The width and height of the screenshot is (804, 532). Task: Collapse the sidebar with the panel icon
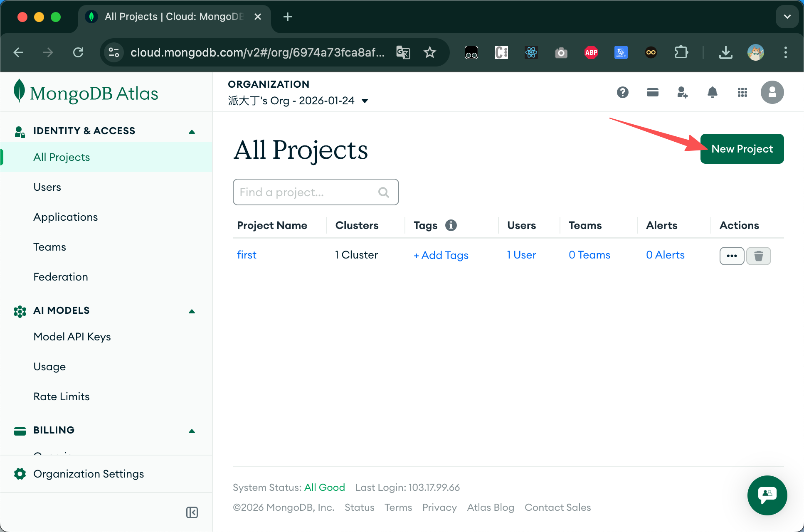192,512
